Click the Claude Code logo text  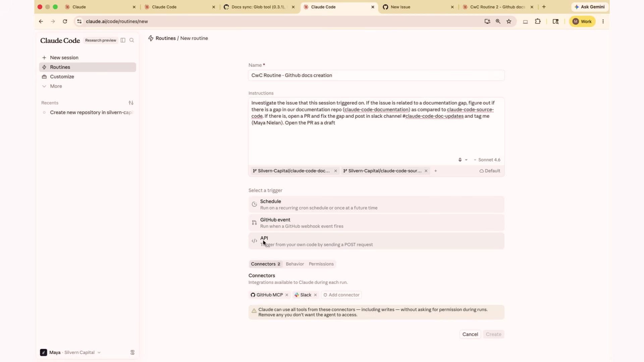(60, 41)
